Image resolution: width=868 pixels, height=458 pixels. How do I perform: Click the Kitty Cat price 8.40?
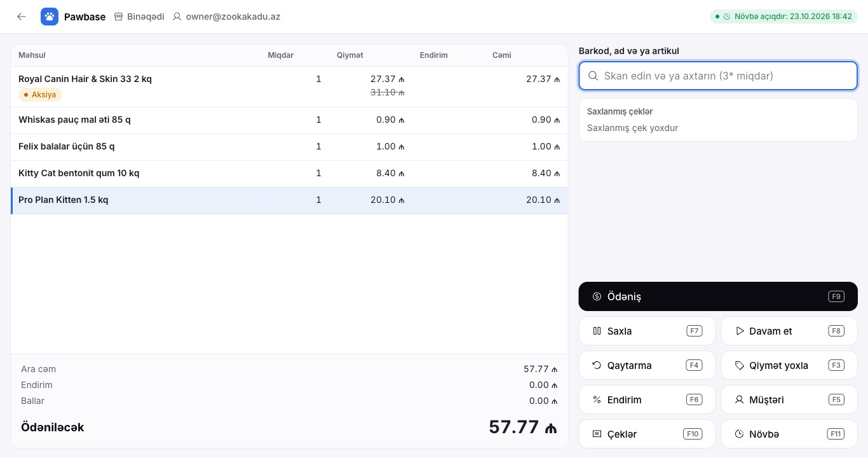pos(390,173)
